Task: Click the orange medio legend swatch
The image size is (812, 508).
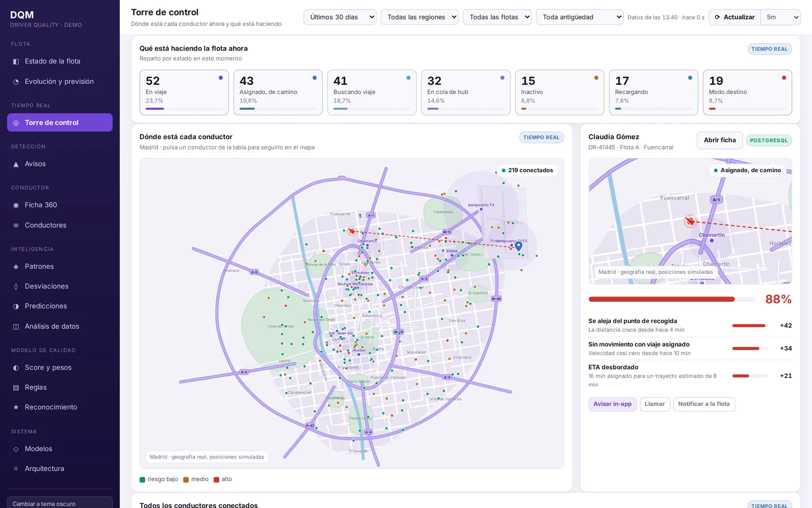Action: pyautogui.click(x=186, y=480)
